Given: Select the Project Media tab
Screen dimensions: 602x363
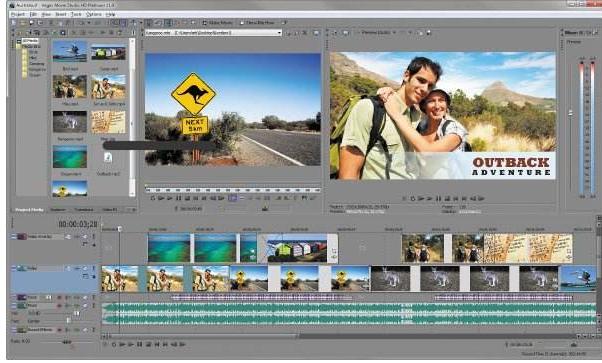Looking at the screenshot, I should [30, 210].
